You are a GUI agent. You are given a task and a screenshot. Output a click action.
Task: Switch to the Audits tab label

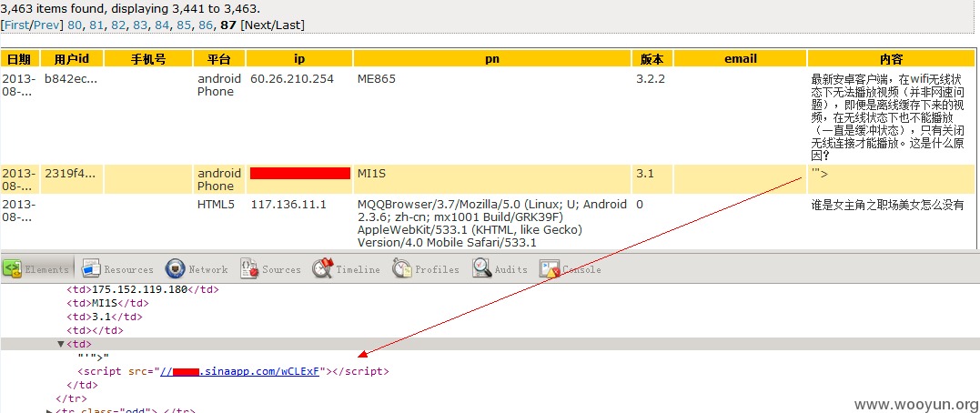[511, 270]
